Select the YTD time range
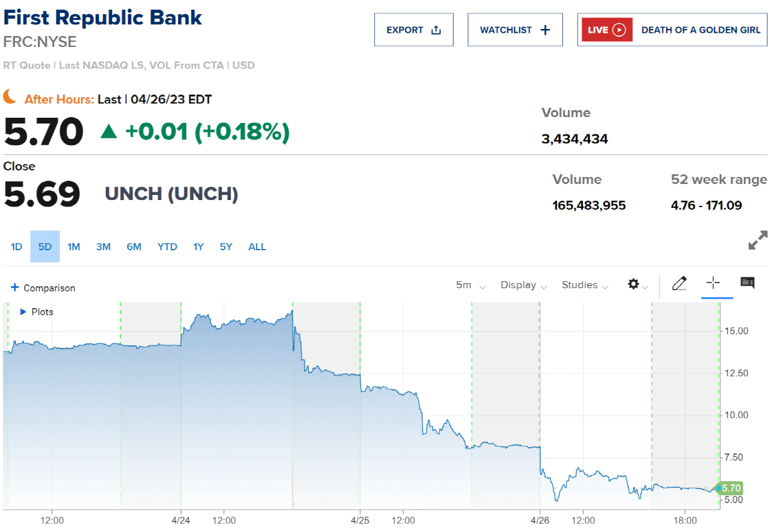The height and width of the screenshot is (532, 772). [x=167, y=246]
